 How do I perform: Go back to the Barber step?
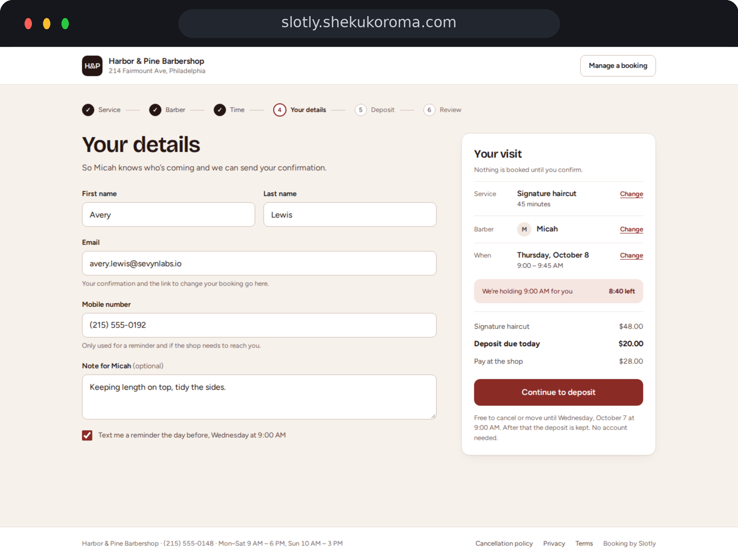click(175, 110)
